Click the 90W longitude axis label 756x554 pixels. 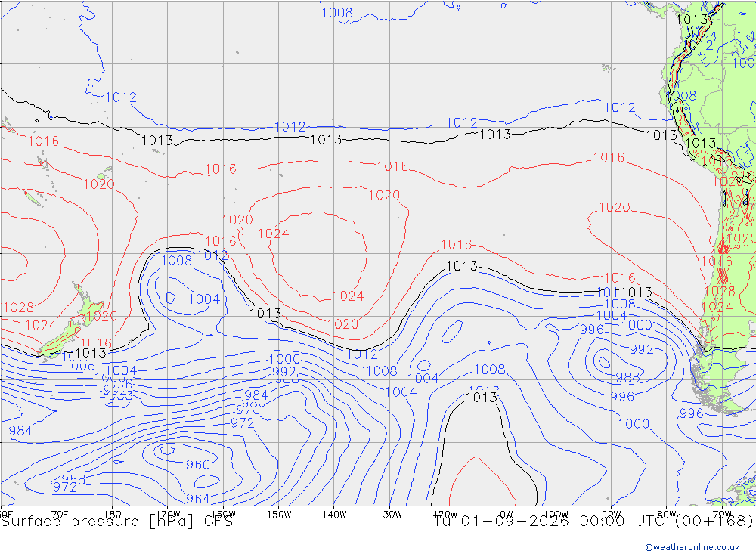612,515
